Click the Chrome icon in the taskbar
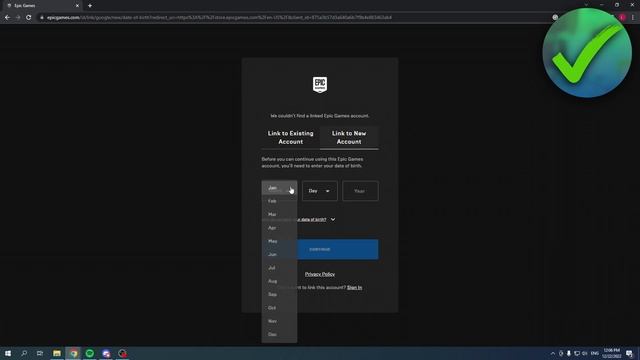 coord(73,353)
